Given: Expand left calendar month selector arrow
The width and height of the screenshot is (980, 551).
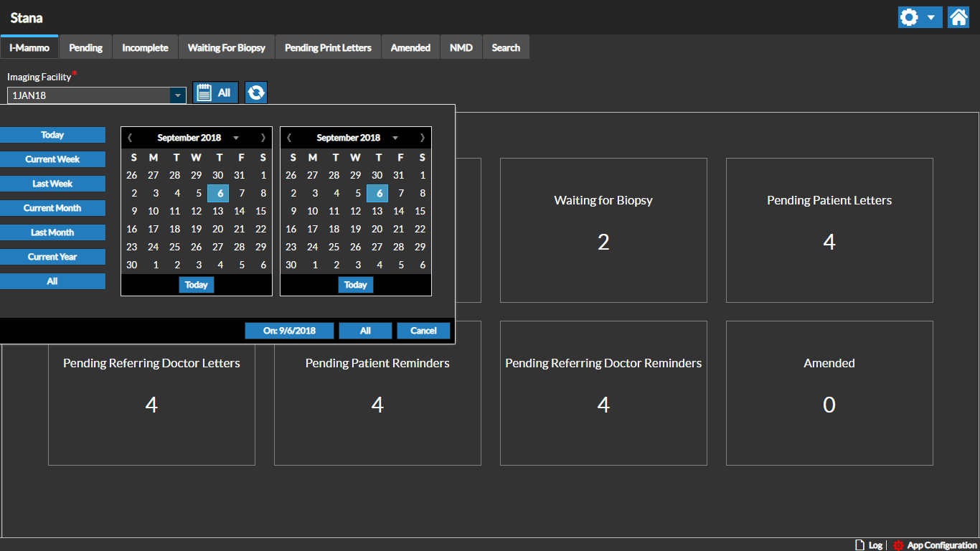Looking at the screenshot, I should [x=236, y=138].
